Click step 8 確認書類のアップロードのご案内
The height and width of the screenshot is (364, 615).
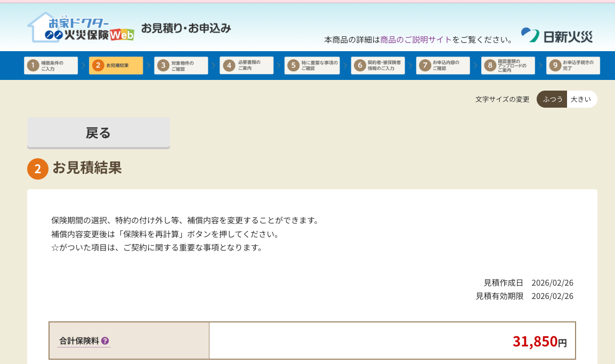click(508, 66)
